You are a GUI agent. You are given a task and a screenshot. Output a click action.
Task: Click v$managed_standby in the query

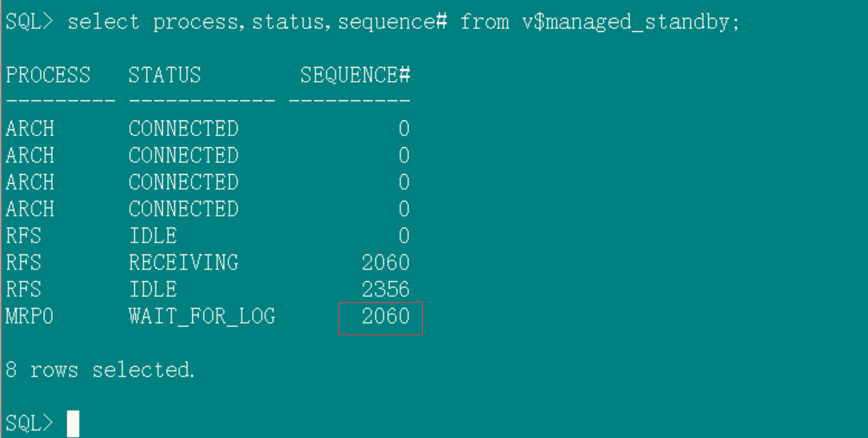click(x=629, y=22)
